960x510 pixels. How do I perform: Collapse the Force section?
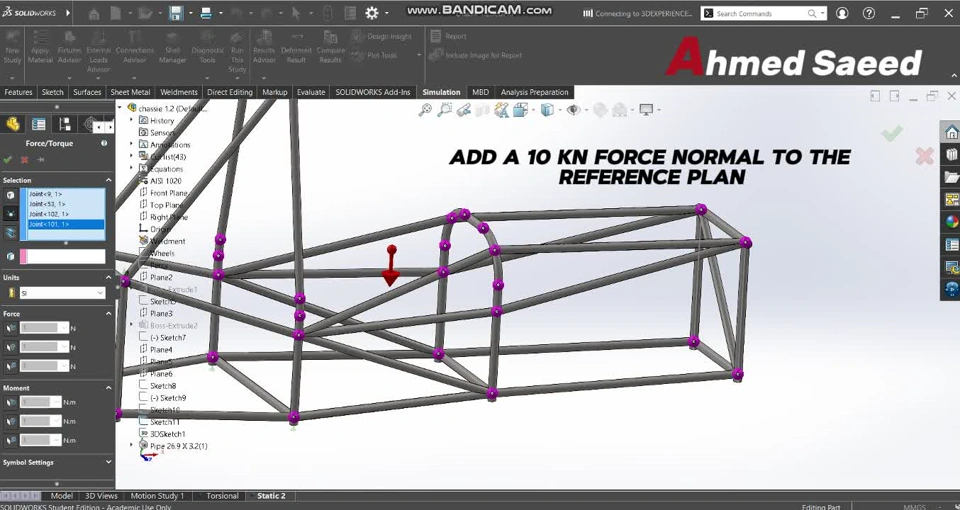pos(108,313)
